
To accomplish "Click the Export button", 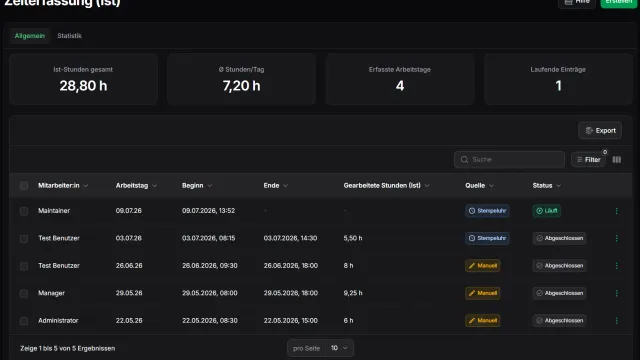I will (x=600, y=131).
